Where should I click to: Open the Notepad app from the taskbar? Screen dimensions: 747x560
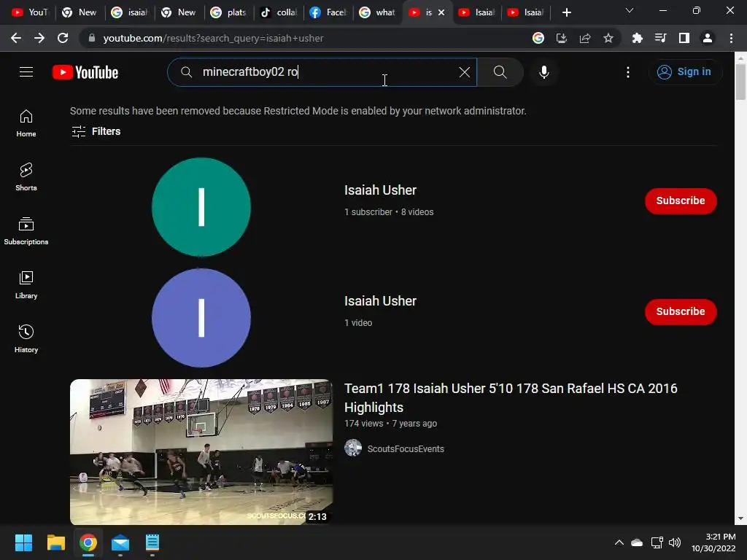[152, 542]
